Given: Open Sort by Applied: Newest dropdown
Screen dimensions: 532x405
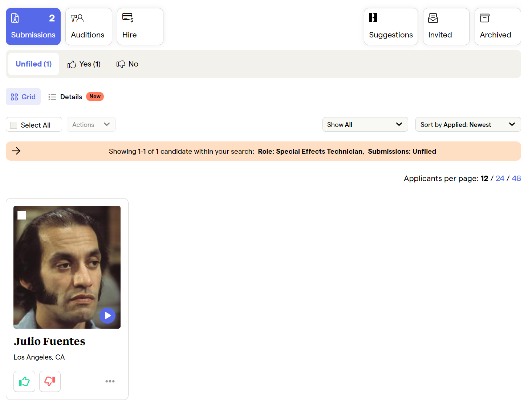Looking at the screenshot, I should click(468, 124).
